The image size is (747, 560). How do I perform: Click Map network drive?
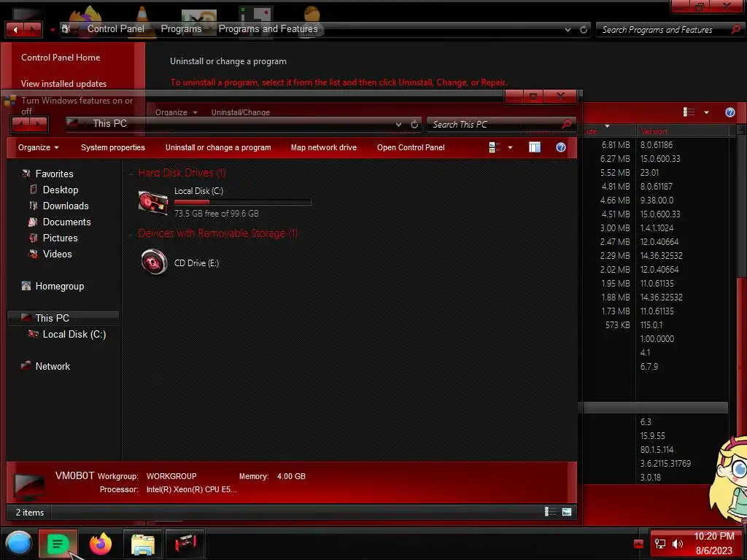pos(323,147)
